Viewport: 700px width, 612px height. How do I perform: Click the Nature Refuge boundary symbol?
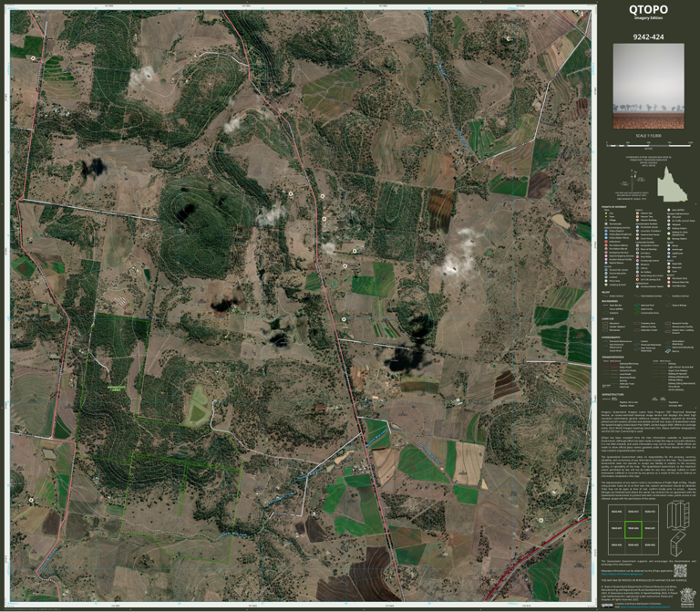pos(668,306)
